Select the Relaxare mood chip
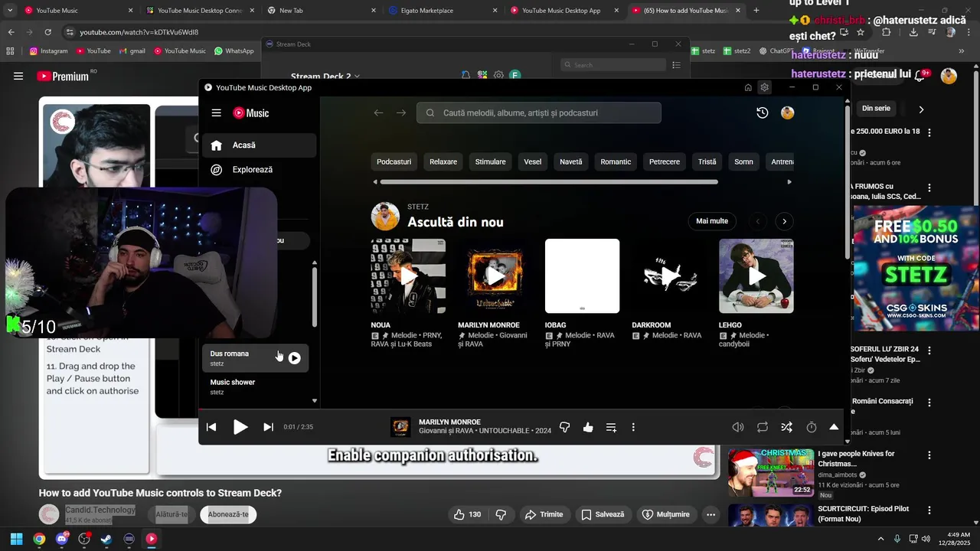Image resolution: width=980 pixels, height=551 pixels. [x=443, y=161]
